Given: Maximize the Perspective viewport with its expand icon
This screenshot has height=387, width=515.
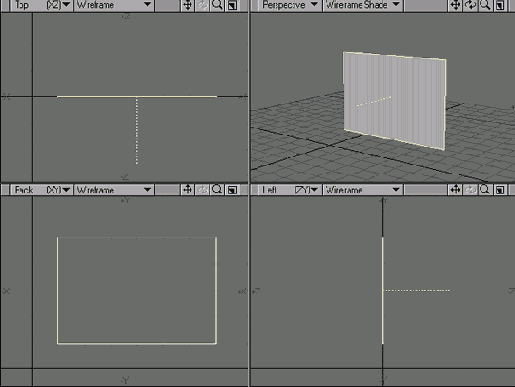Looking at the screenshot, I should [x=500, y=5].
